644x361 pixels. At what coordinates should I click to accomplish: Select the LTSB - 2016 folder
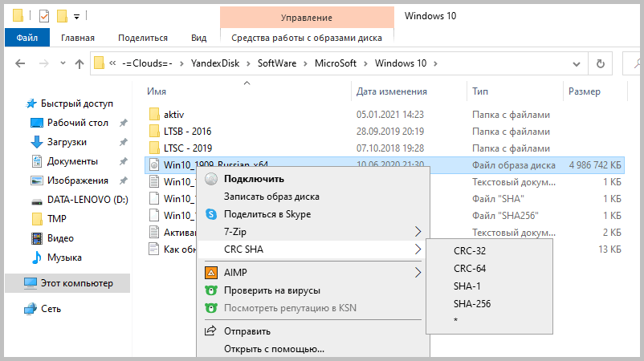click(187, 132)
